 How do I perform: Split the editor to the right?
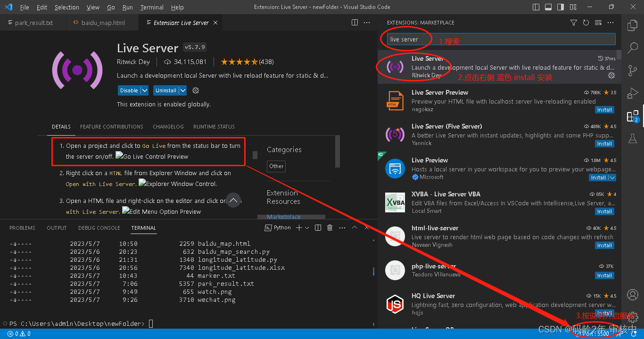pyautogui.click(x=355, y=23)
